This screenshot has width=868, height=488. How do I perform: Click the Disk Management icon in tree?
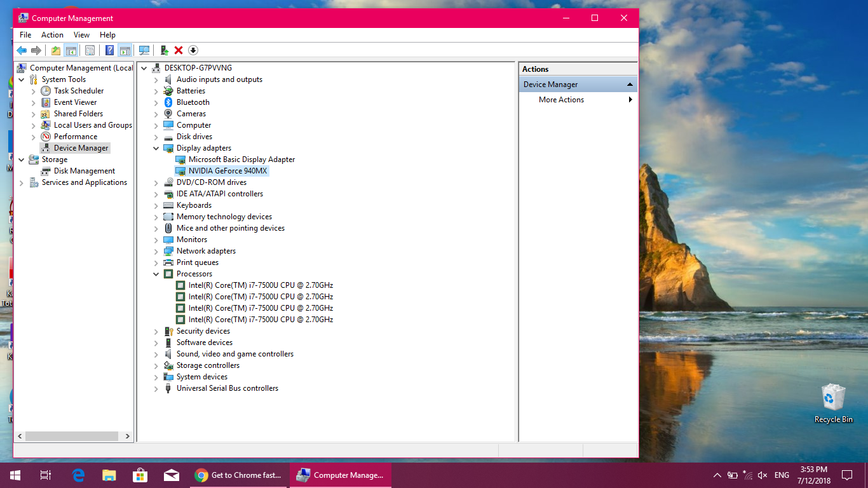pos(46,171)
